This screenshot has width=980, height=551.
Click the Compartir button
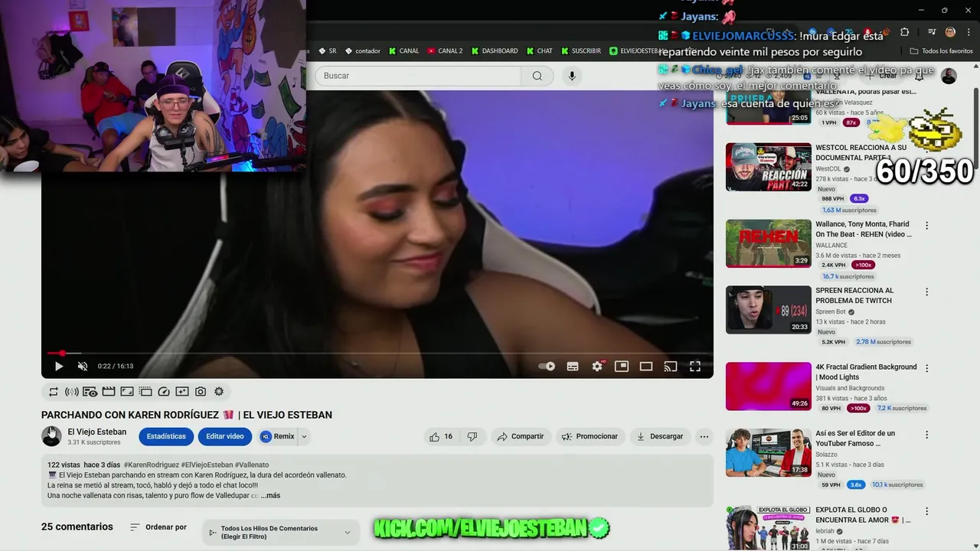pos(520,437)
